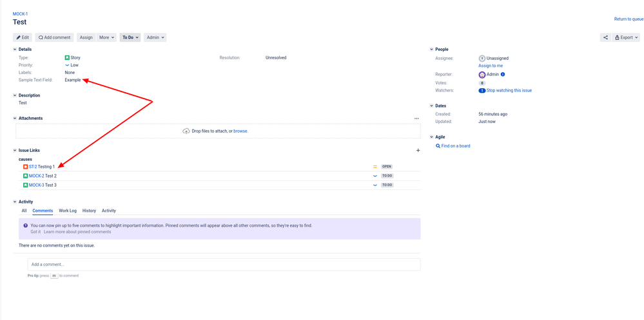Image resolution: width=644 pixels, height=320 pixels.
Task: Collapse the Attachments section
Action: (x=15, y=118)
